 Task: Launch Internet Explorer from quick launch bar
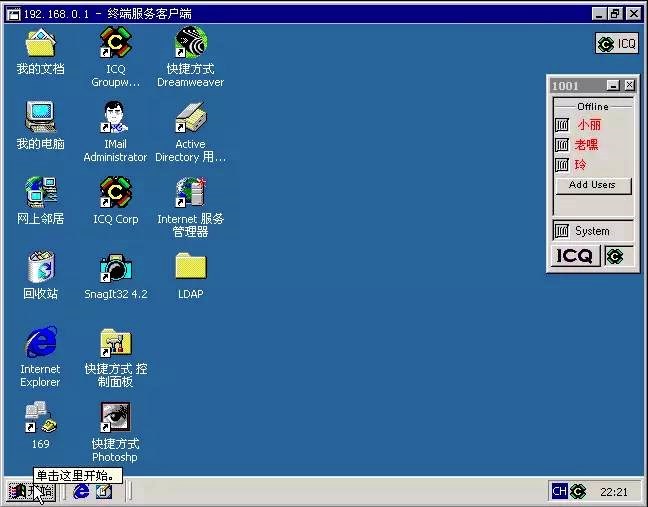coord(81,491)
